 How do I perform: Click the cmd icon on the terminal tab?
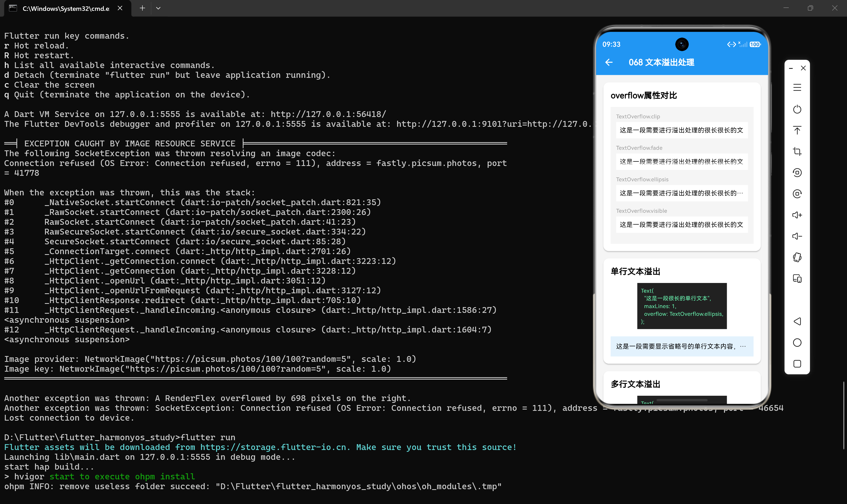[x=13, y=8]
